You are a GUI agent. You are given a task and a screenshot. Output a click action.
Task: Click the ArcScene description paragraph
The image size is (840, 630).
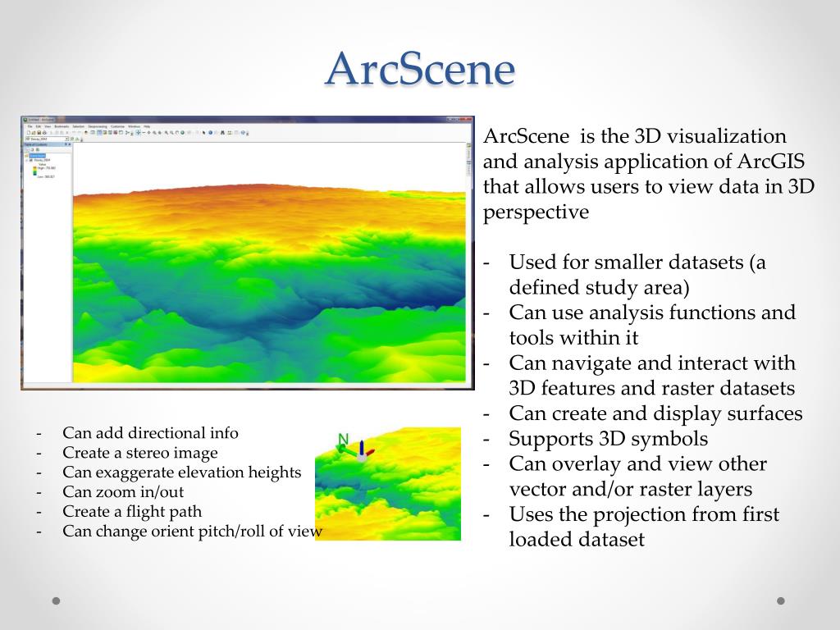648,174
